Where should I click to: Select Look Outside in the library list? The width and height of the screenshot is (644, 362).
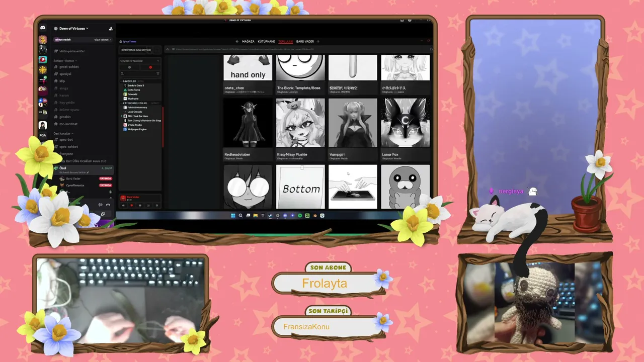(135, 112)
